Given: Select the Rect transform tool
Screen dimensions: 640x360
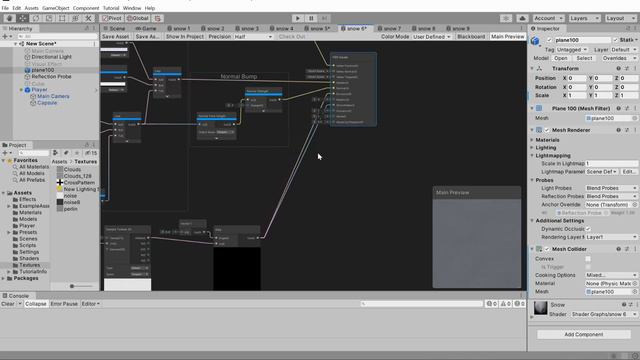Looking at the screenshot, I should click(62, 18).
